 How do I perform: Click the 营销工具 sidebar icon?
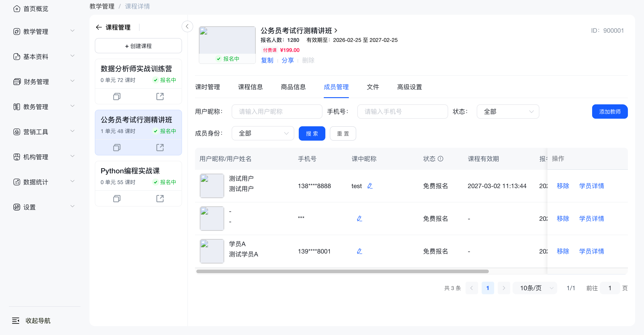(x=17, y=132)
